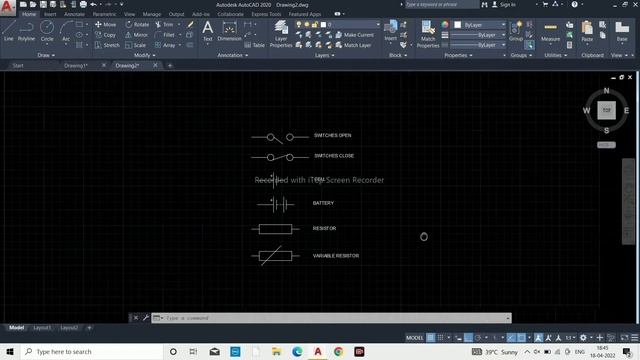Click the Move tool
The height and width of the screenshot is (360, 640).
pos(106,24)
